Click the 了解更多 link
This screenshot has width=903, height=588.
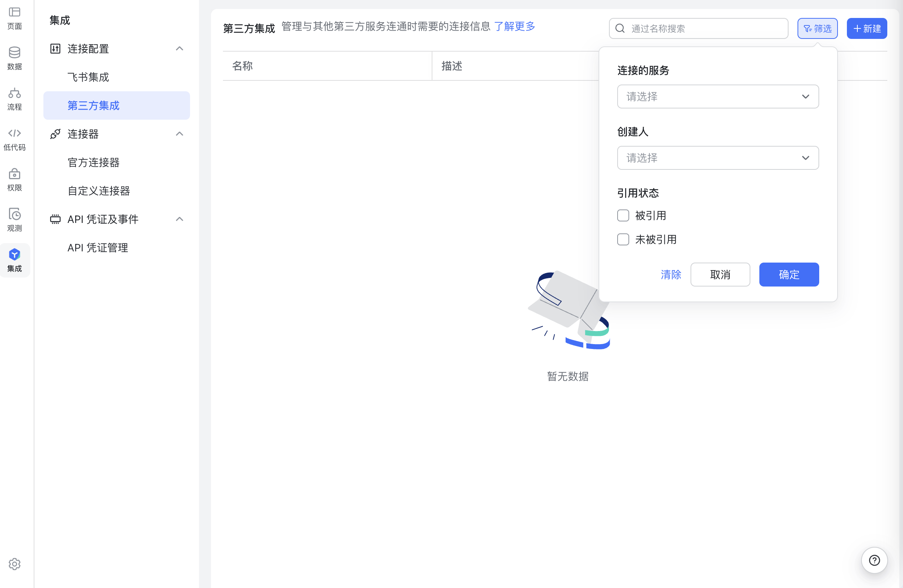(x=514, y=26)
